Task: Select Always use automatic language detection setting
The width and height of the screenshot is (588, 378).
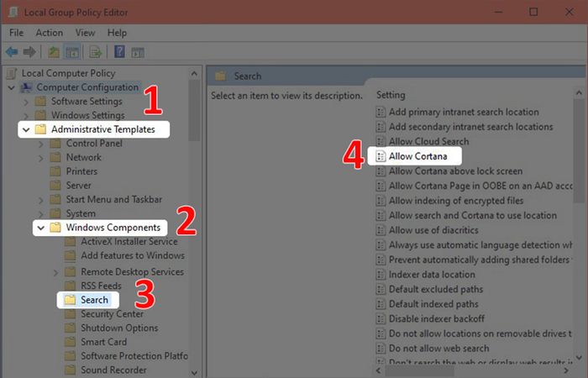Action: (480, 245)
